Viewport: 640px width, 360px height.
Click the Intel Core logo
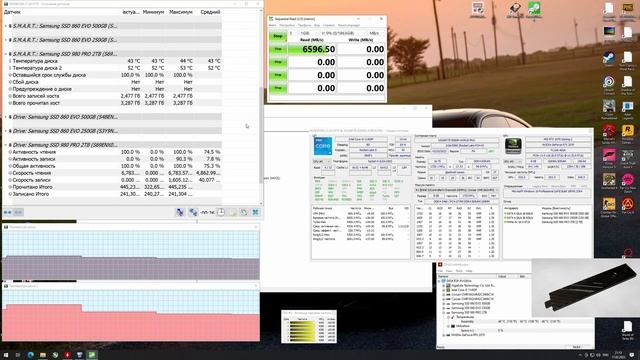point(322,146)
